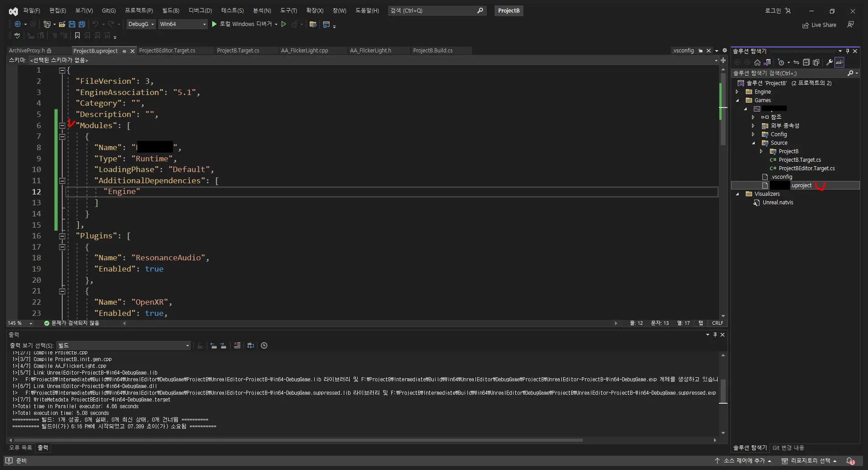The width and height of the screenshot is (868, 470).
Task: Pin the ProjectB.uproject tab
Action: tap(124, 51)
